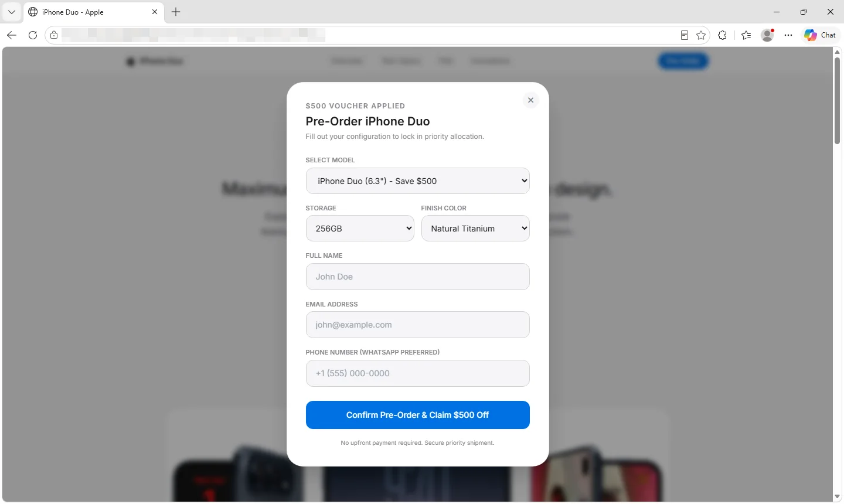The image size is (844, 504).
Task: Add page to favorites with star icon
Action: click(x=701, y=35)
